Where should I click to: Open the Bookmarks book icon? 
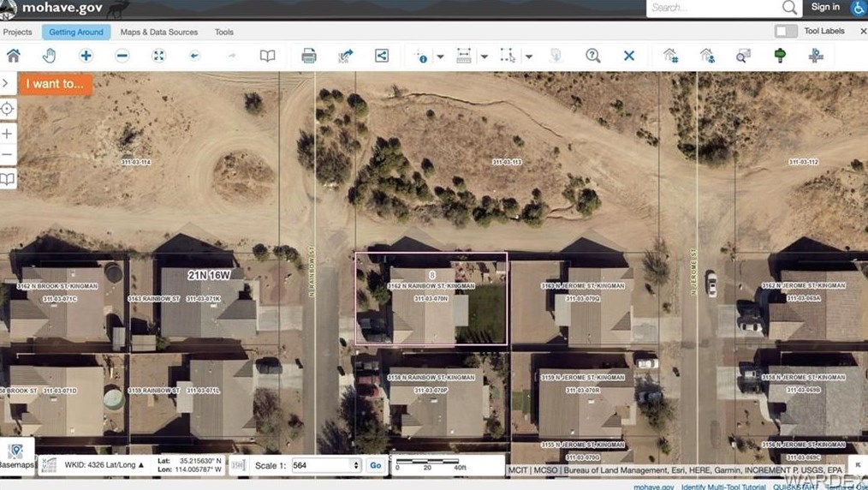pos(268,56)
